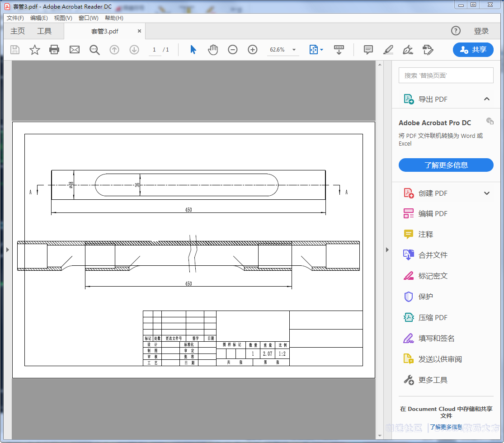
Task: Send the file by email using the envelope icon
Action: [x=75, y=50]
